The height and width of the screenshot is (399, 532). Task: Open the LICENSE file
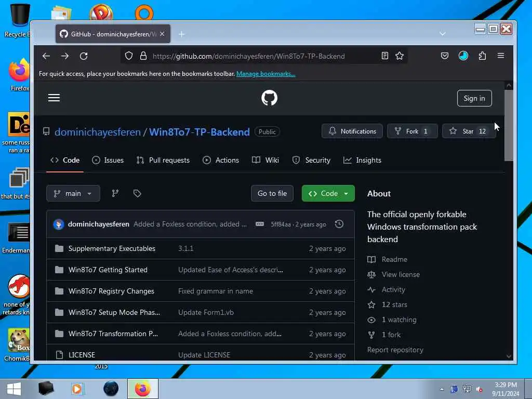point(82,355)
